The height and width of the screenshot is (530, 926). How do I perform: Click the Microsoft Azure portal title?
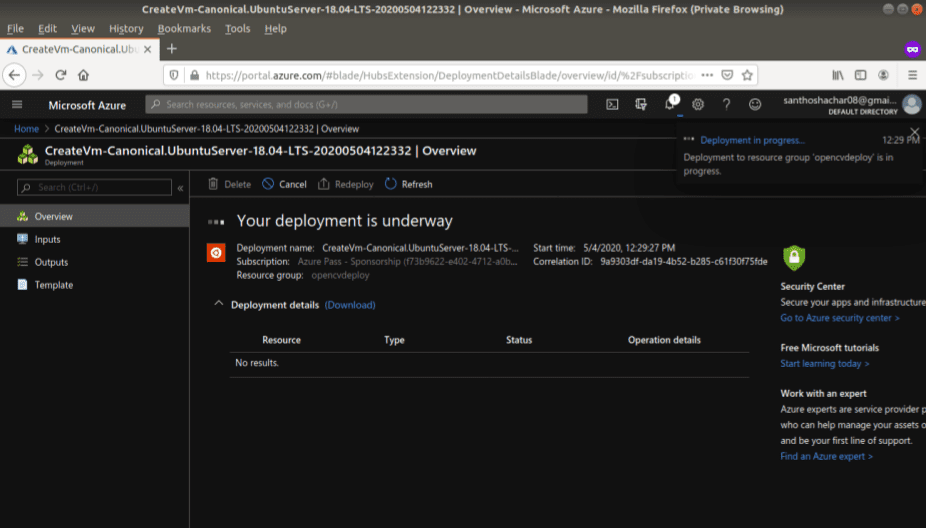point(87,105)
